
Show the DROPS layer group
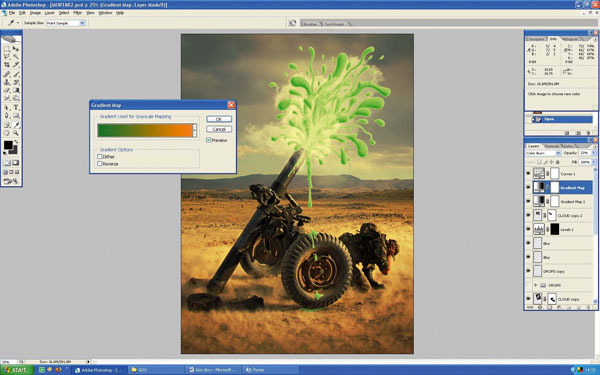(528, 285)
